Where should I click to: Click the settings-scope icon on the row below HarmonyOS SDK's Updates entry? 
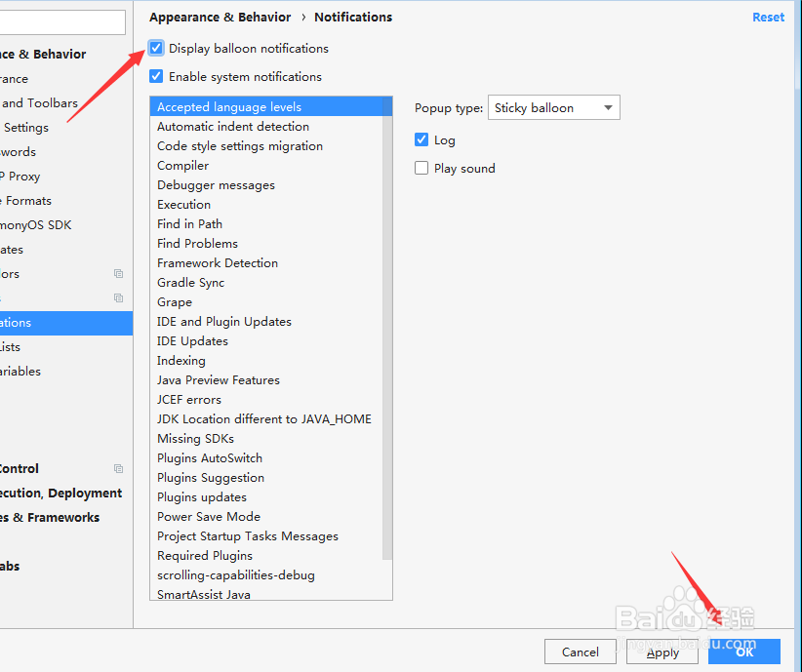(x=118, y=274)
